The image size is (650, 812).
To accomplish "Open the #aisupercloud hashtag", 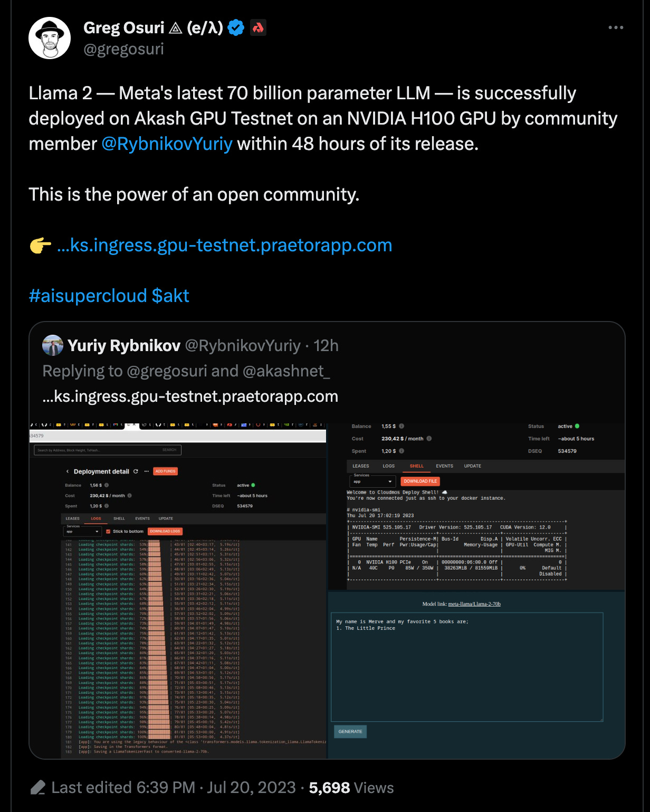I will (x=88, y=296).
